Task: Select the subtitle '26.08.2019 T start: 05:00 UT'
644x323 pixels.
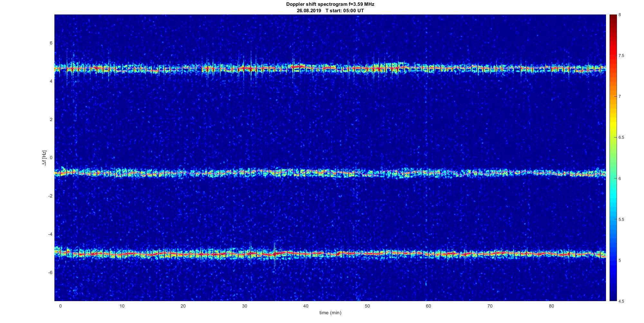Action: (x=330, y=10)
